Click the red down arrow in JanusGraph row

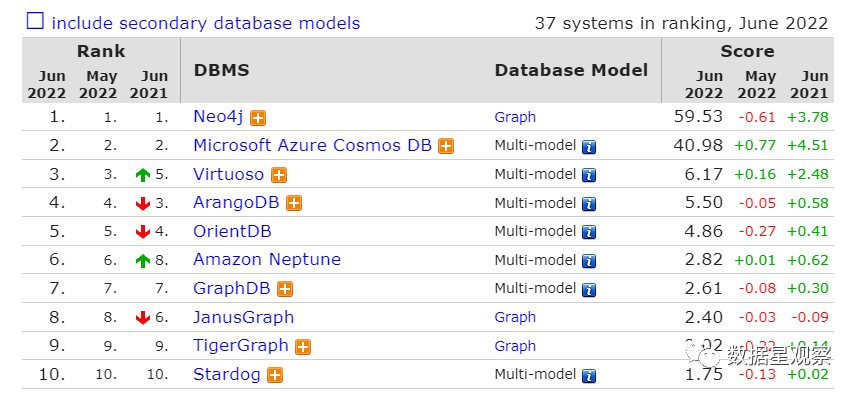tap(142, 318)
